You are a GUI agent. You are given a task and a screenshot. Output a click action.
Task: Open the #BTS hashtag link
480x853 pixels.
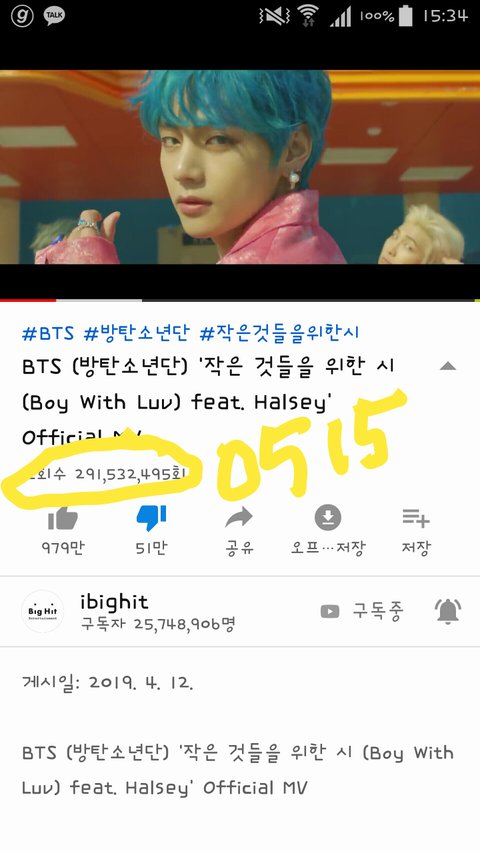tap(48, 333)
